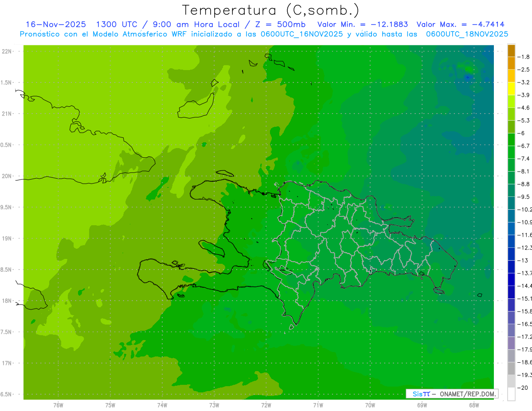Click the "-6" legend value
Image resolution: width=532 pixels, height=411 pixels.
(x=521, y=133)
